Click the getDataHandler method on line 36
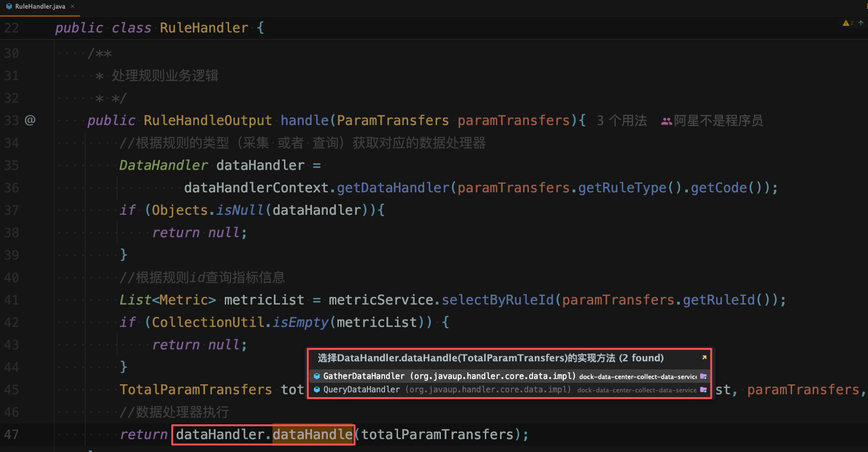The image size is (868, 452). (x=393, y=188)
